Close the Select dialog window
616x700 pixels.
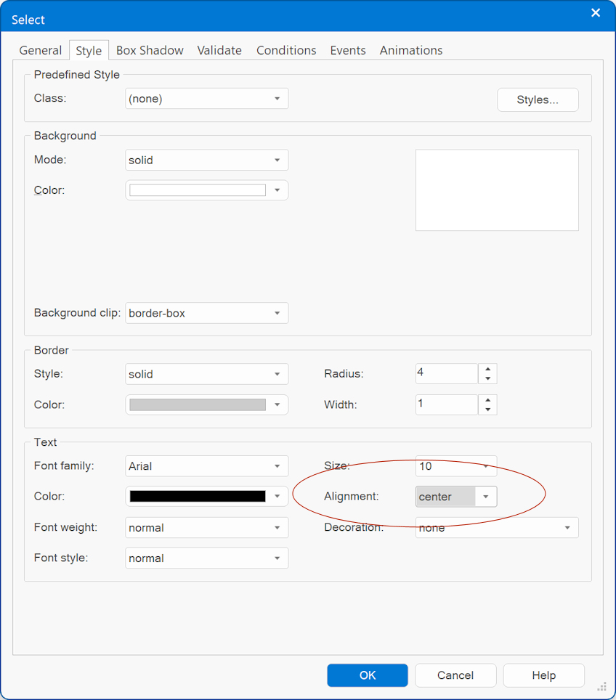coord(596,13)
